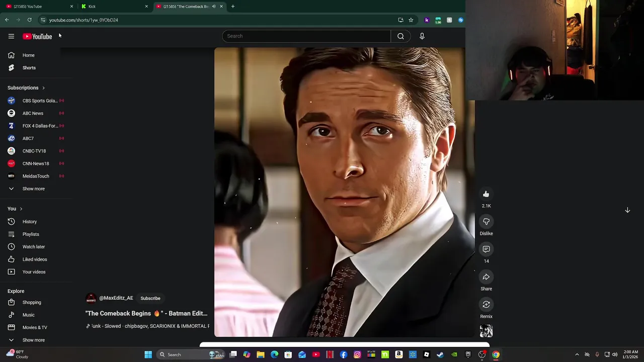Open a new browser tab
Viewport: 644px width, 362px height.
coord(233,7)
